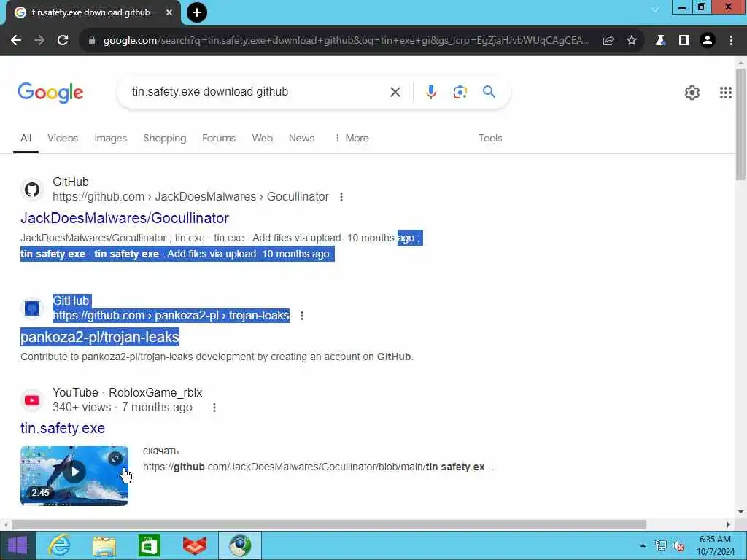Toggle the browser side panel icon

point(684,41)
